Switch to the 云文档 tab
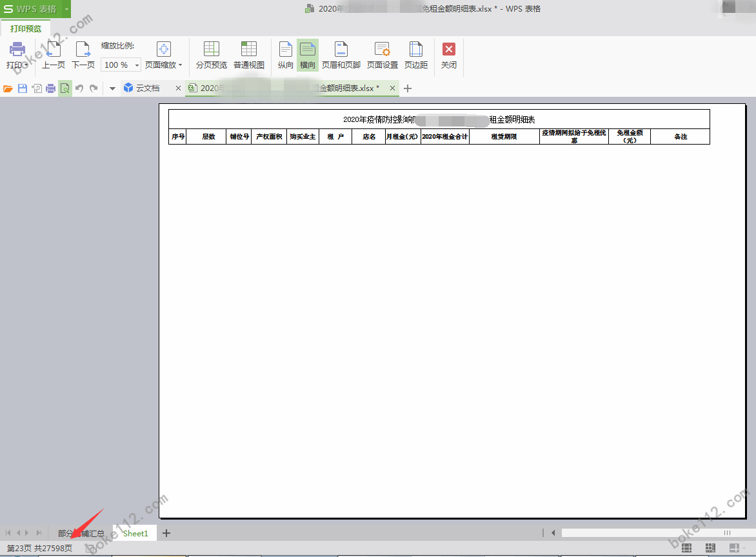 [x=147, y=88]
